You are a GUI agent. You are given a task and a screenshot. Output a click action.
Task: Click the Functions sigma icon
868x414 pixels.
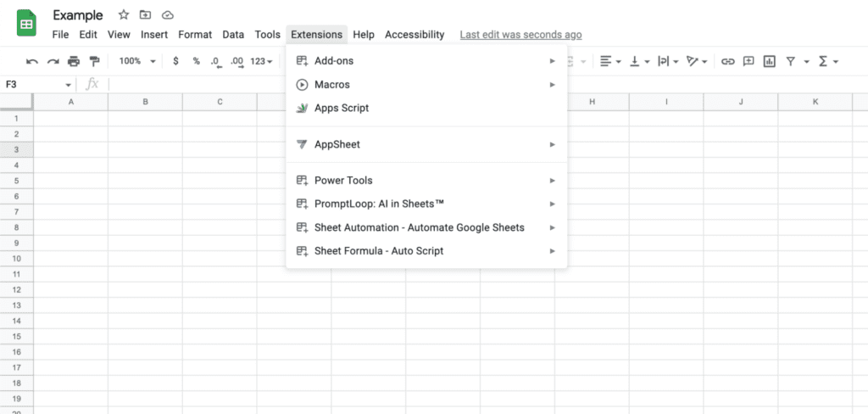click(823, 62)
